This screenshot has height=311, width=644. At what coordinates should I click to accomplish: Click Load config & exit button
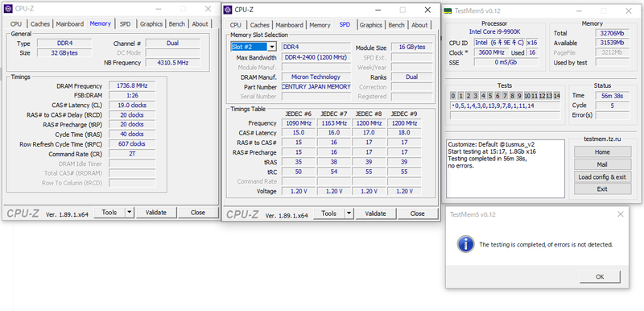[602, 177]
